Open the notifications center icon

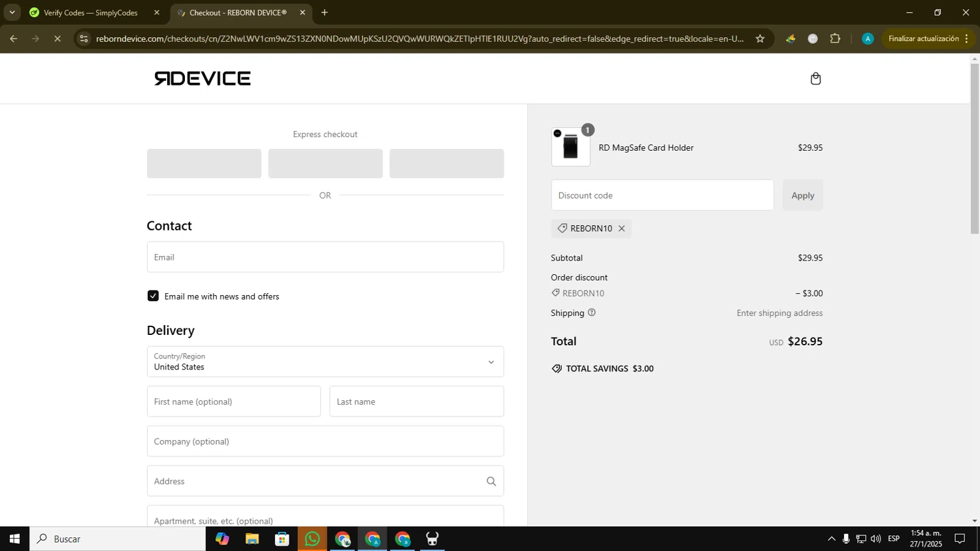(960, 539)
